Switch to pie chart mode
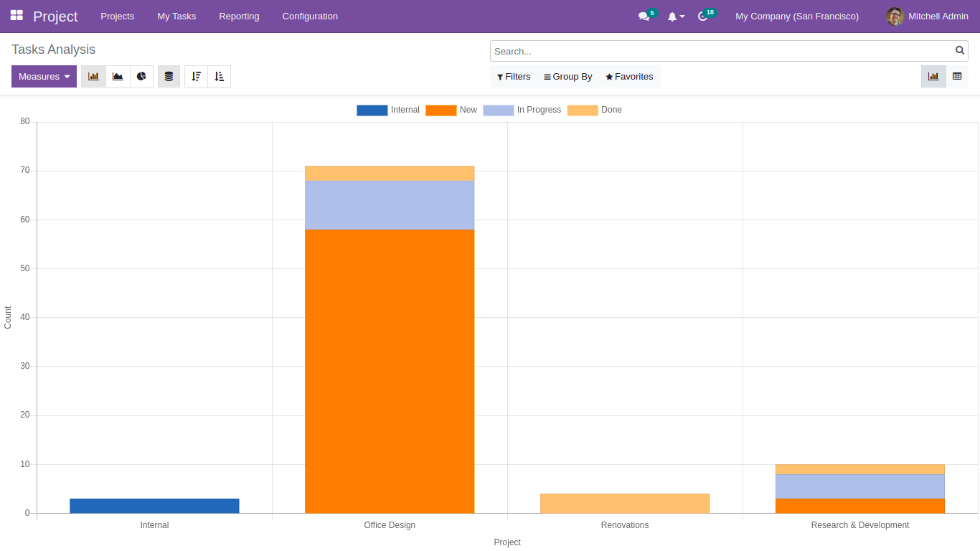The width and height of the screenshot is (980, 551). (x=141, y=77)
